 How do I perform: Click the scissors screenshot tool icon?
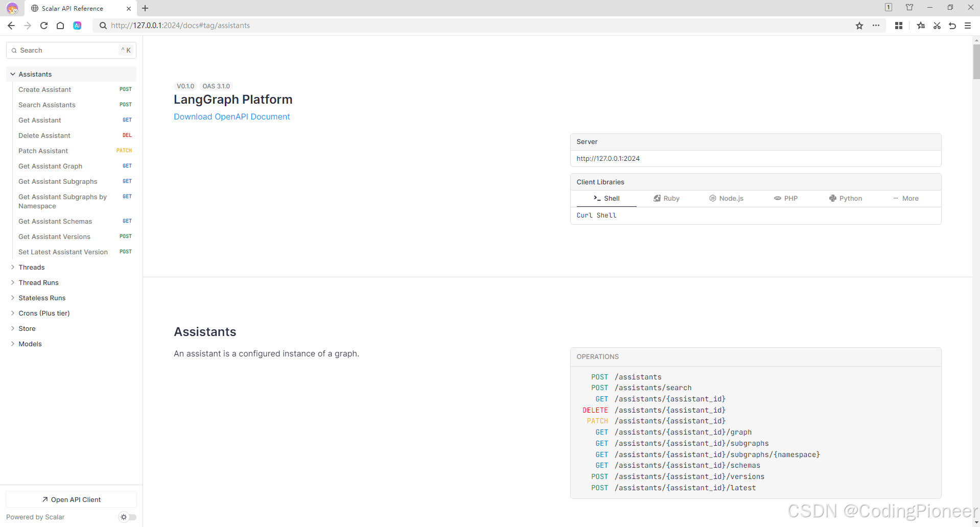click(937, 26)
